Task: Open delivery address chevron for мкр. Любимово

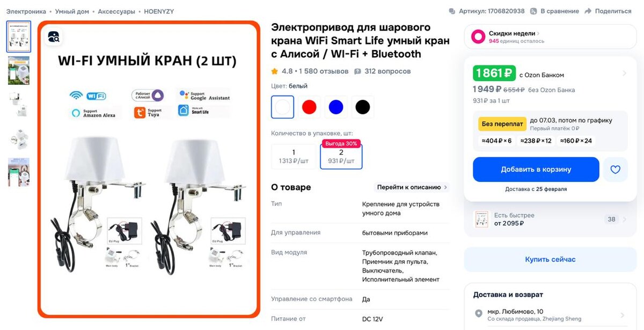Action: tap(623, 315)
